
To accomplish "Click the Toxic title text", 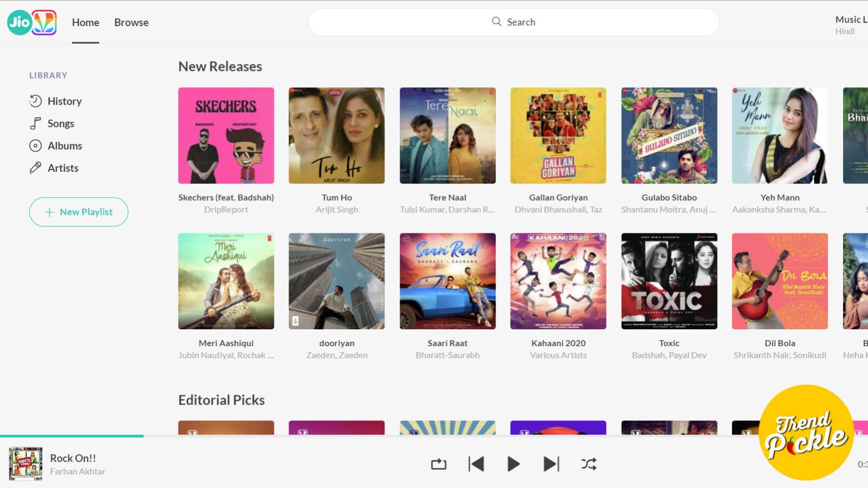I will (x=669, y=343).
